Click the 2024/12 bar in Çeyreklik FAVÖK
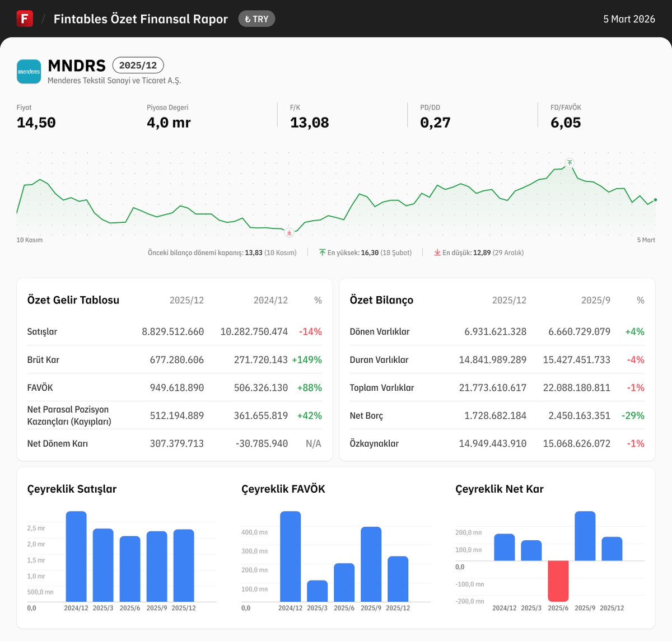Screen dimensions: 672x641 coord(290,556)
